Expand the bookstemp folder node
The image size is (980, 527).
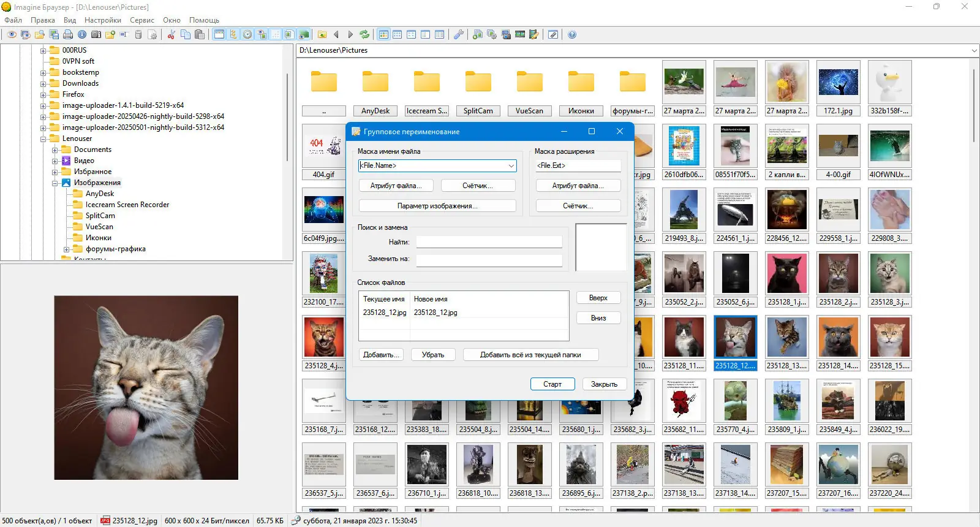click(43, 72)
